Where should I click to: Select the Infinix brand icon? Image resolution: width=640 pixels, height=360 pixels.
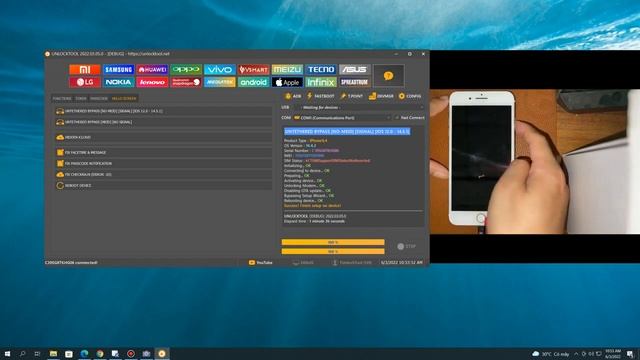tap(321, 82)
